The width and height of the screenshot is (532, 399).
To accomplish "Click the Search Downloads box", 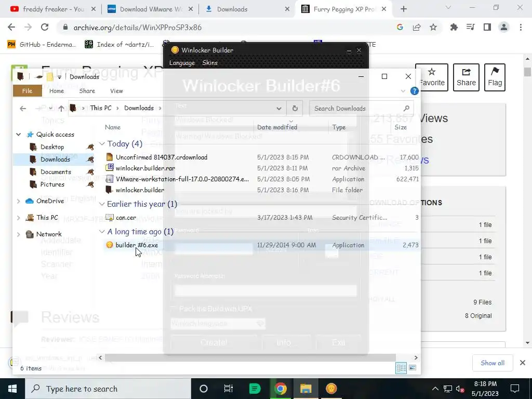I will pyautogui.click(x=362, y=108).
